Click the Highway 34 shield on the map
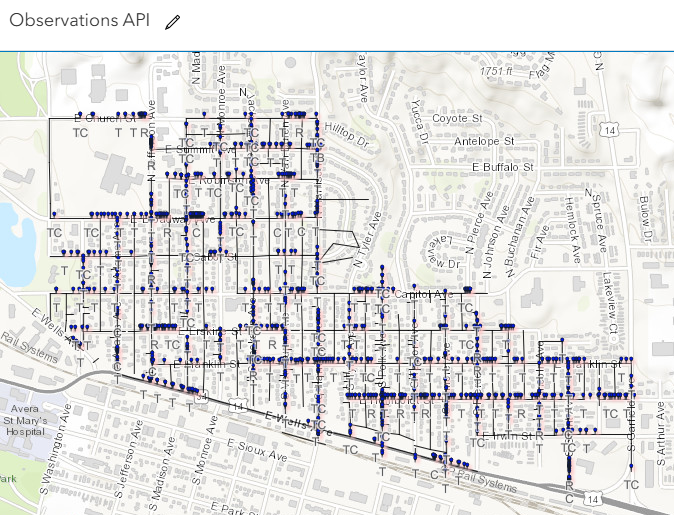This screenshot has height=515, width=674. pyautogui.click(x=201, y=397)
